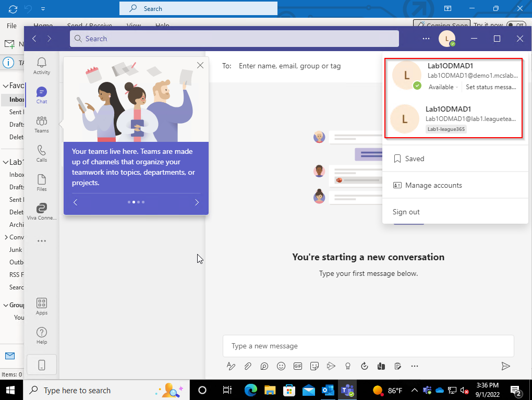Open the Activity feed in Teams sidebar
Image resolution: width=532 pixels, height=400 pixels.
(42, 66)
